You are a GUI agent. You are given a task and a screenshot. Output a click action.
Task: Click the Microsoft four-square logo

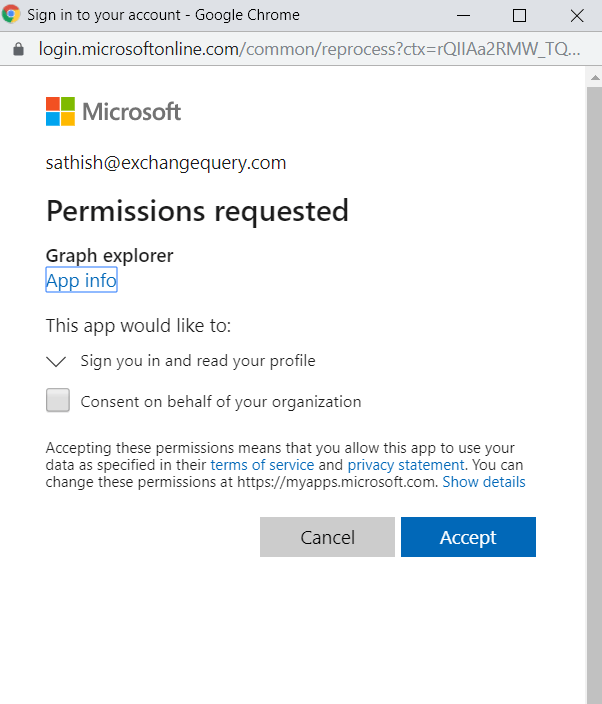click(x=60, y=111)
